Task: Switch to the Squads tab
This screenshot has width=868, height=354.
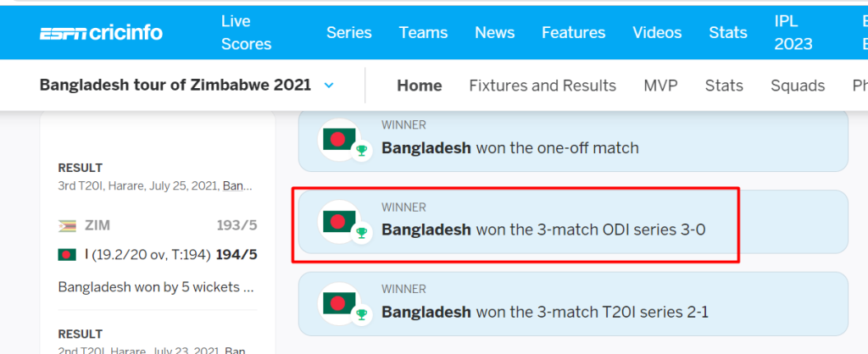Action: click(798, 86)
